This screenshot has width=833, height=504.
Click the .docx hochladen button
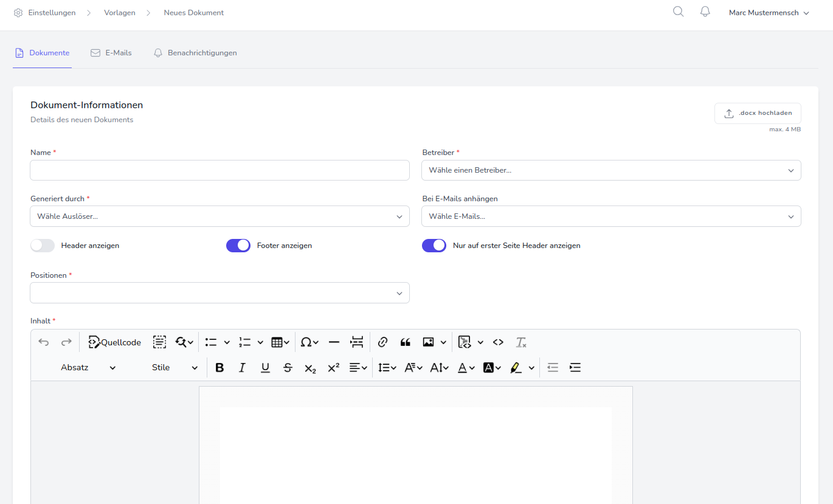tap(758, 113)
